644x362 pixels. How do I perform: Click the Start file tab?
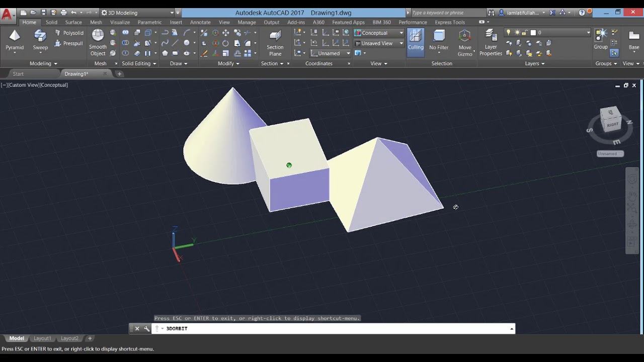(x=18, y=74)
